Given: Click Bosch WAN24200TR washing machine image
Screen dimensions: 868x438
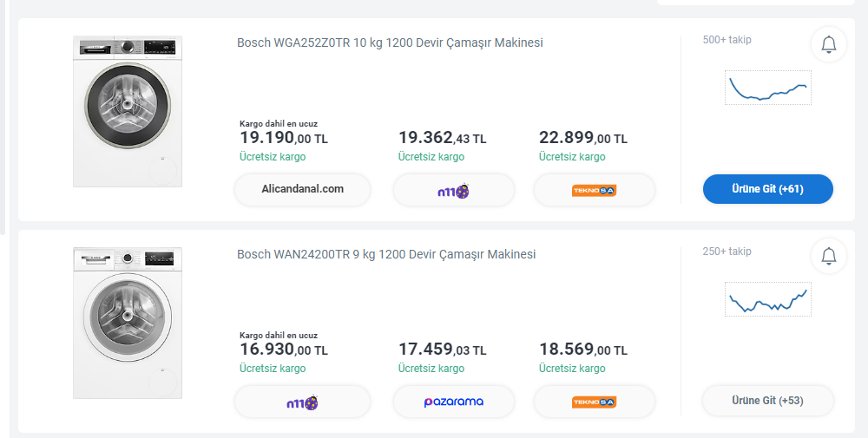Looking at the screenshot, I should (x=128, y=323).
